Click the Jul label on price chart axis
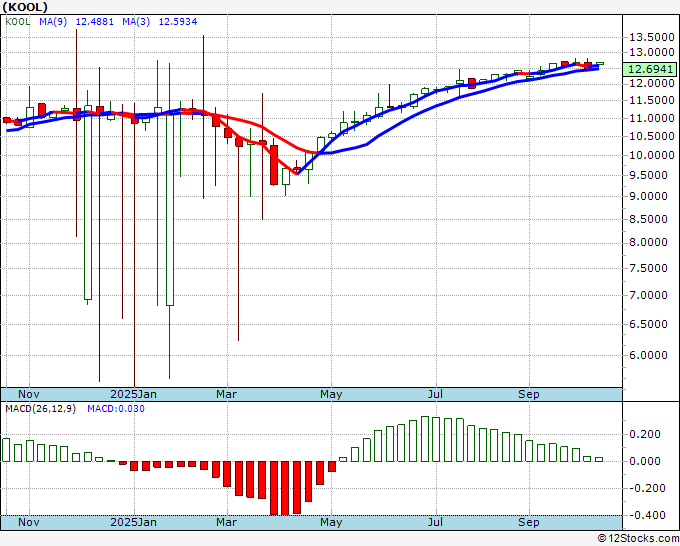 point(435,394)
